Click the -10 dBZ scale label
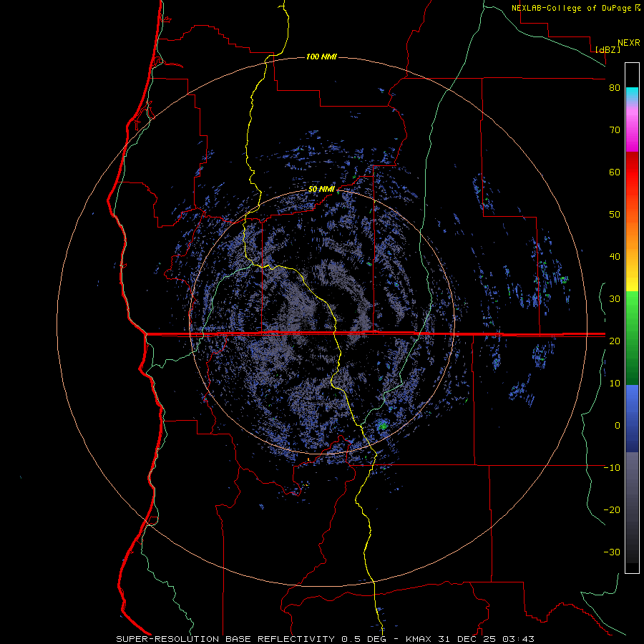Image resolution: width=644 pixels, height=644 pixels. click(x=612, y=468)
